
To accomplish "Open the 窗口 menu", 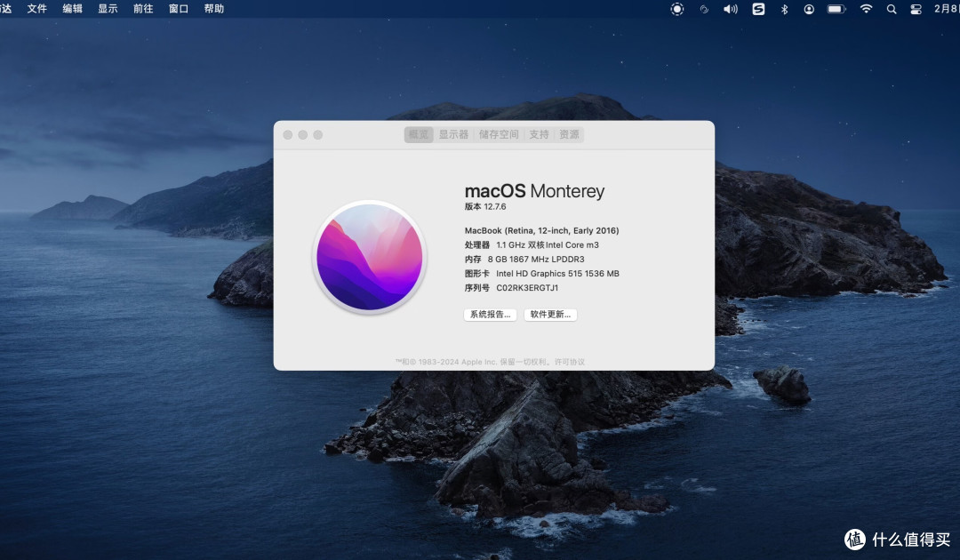I will (179, 9).
